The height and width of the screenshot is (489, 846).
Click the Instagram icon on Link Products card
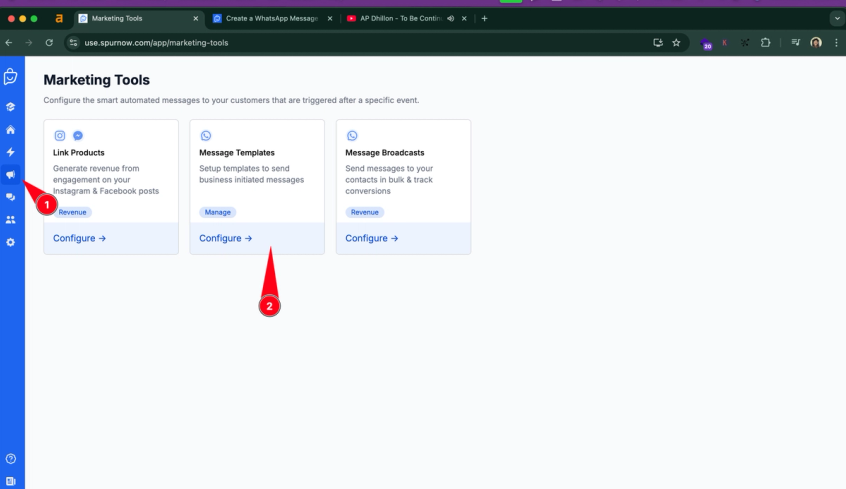59,135
